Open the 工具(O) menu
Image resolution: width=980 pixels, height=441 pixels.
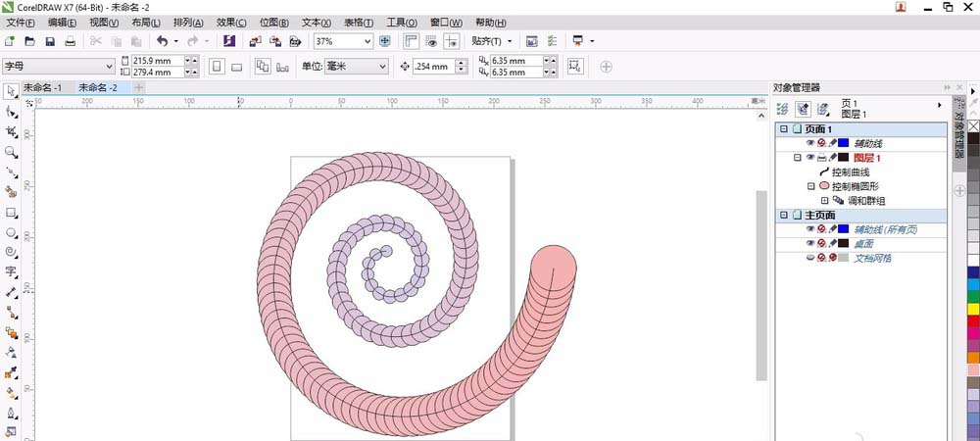pyautogui.click(x=401, y=23)
